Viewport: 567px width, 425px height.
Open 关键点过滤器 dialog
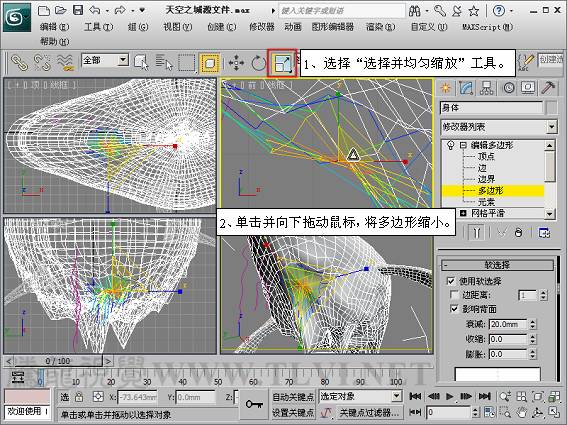pyautogui.click(x=369, y=412)
